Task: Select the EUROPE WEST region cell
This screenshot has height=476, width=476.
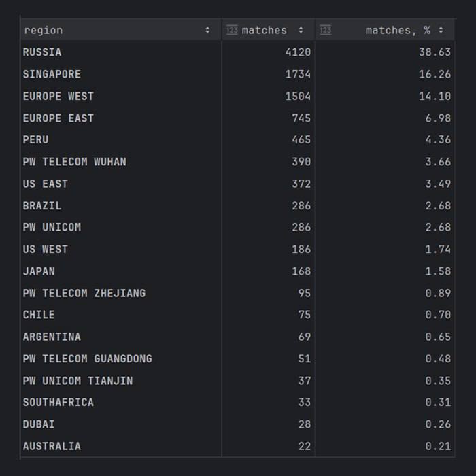Action: click(58, 96)
